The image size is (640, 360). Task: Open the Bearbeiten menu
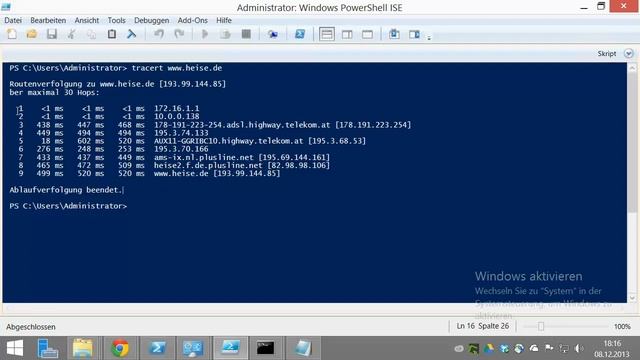[48, 20]
